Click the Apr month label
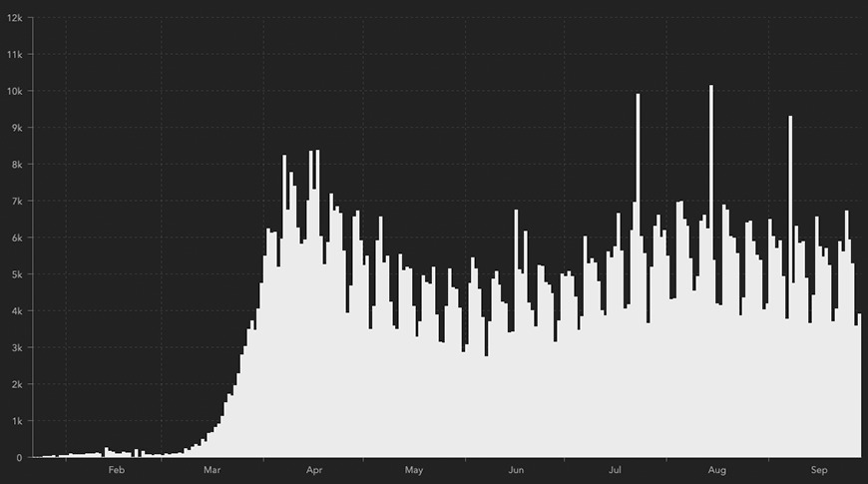Viewport: 868px width, 484px height. pos(314,470)
